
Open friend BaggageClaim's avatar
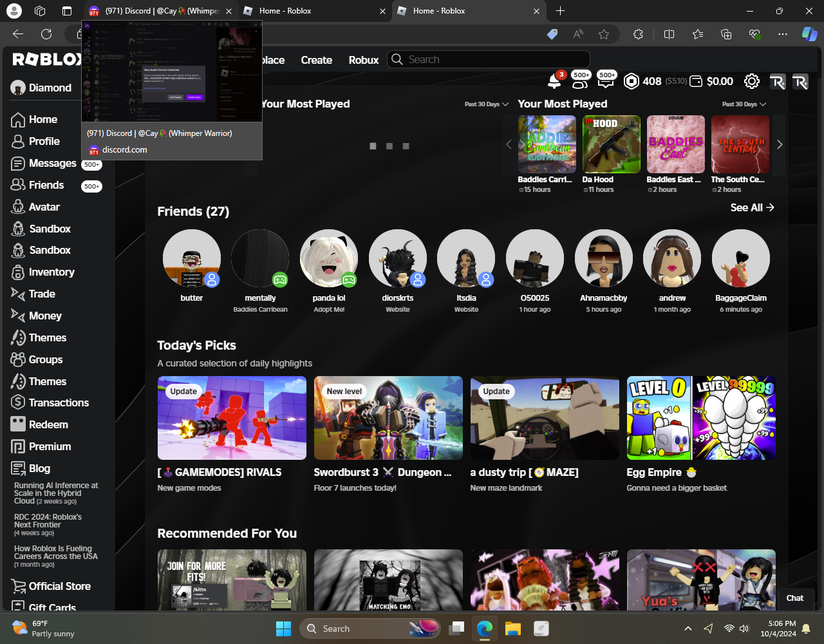(741, 258)
